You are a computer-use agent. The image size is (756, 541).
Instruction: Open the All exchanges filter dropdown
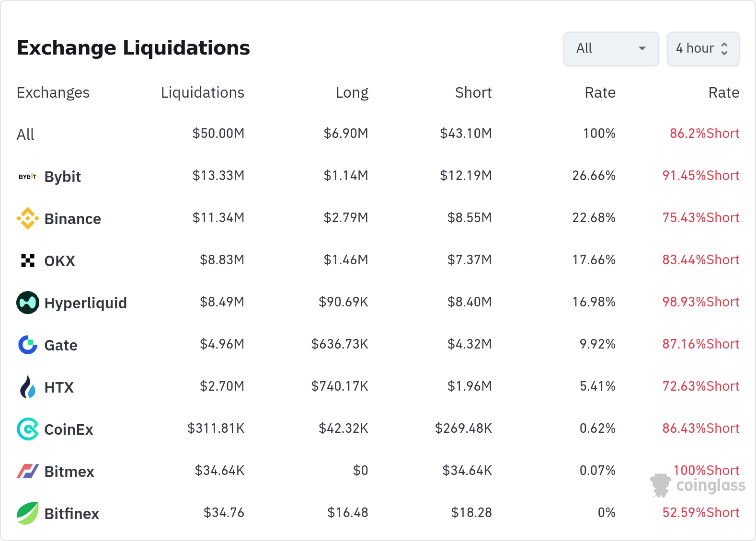611,48
